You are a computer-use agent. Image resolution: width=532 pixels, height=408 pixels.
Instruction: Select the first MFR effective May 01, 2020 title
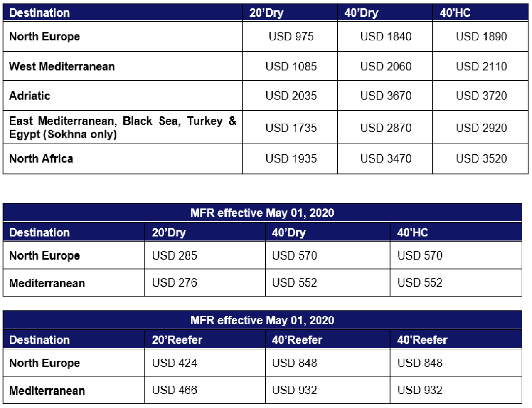point(262,213)
